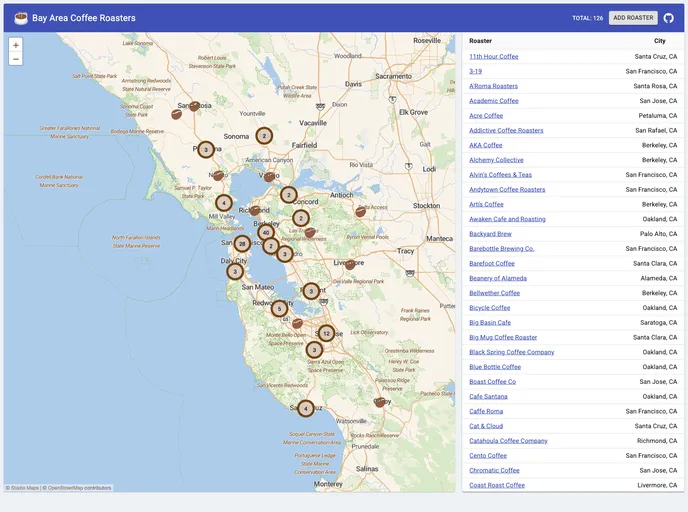Viewport: 688px width, 512px height.
Task: Open the 2-roaster cluster near Concord
Action: click(288, 195)
